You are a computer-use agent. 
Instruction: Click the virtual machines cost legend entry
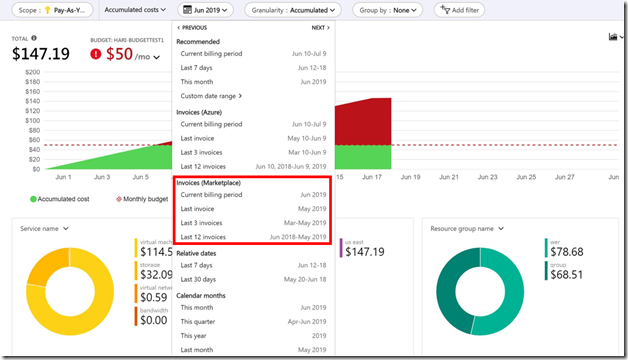[154, 248]
